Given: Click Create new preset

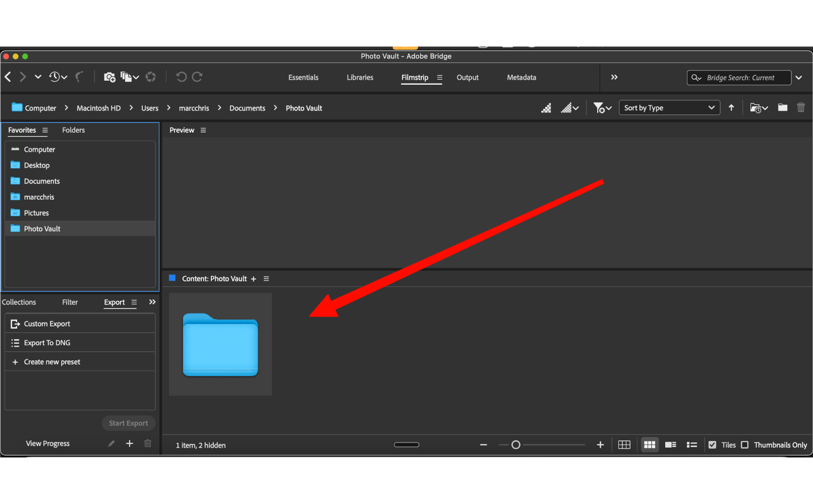Looking at the screenshot, I should [80, 362].
